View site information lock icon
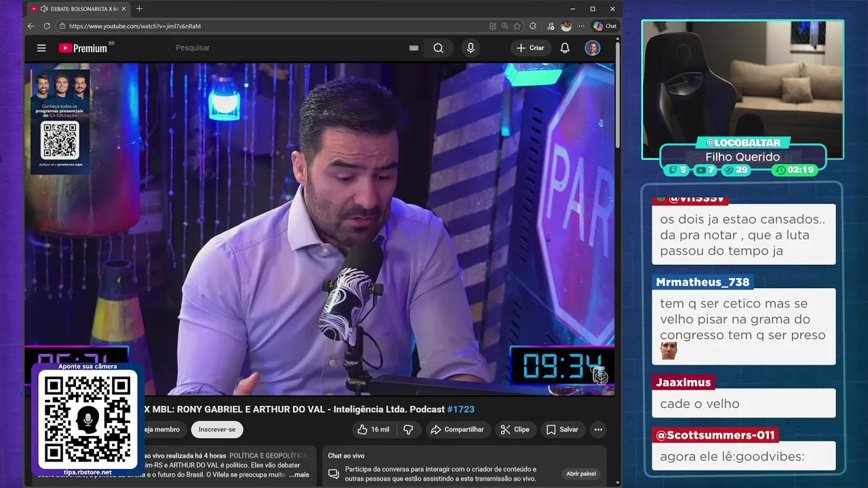The height and width of the screenshot is (488, 868). (x=62, y=26)
